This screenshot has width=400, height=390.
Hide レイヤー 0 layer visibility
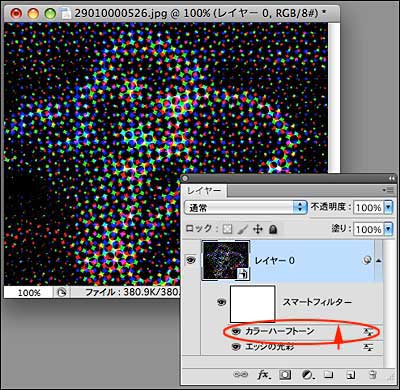click(190, 260)
